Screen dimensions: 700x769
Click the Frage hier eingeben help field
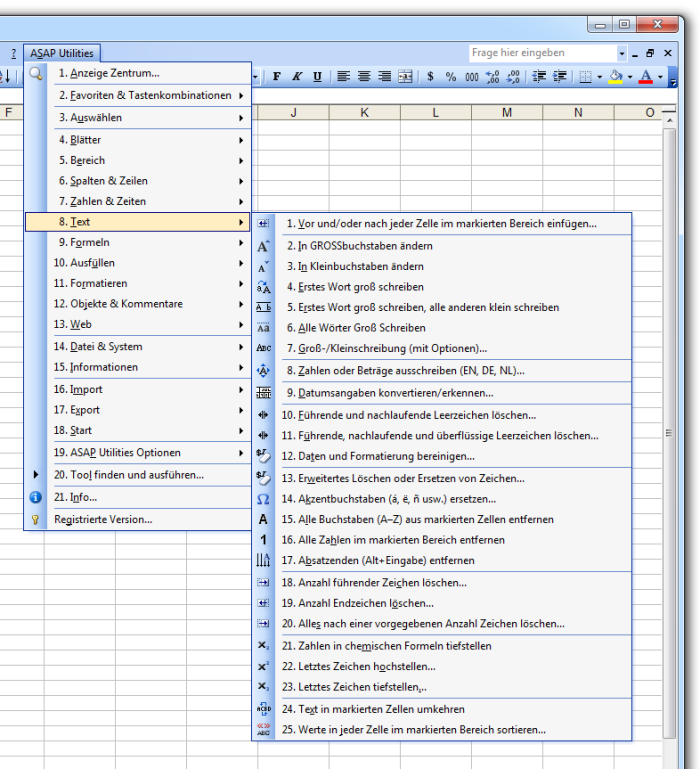coord(543,53)
